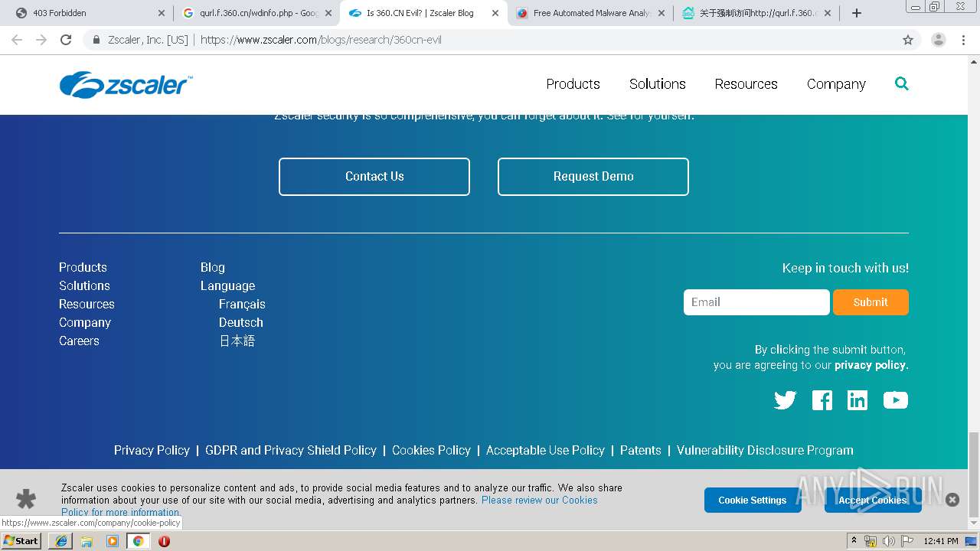Open the footer Privacy Policy link
This screenshot has height=551, width=980.
152,450
